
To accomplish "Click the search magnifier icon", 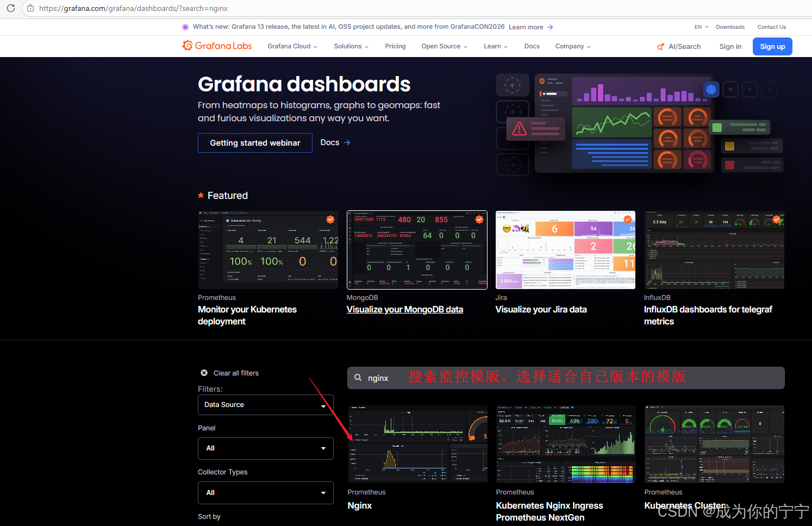I will [358, 378].
